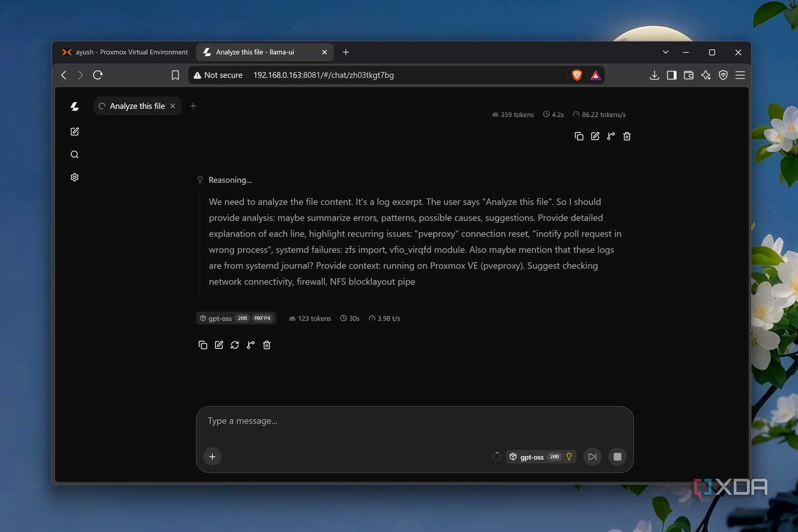Click the 30s response duration statistic
798x532 pixels.
(350, 318)
